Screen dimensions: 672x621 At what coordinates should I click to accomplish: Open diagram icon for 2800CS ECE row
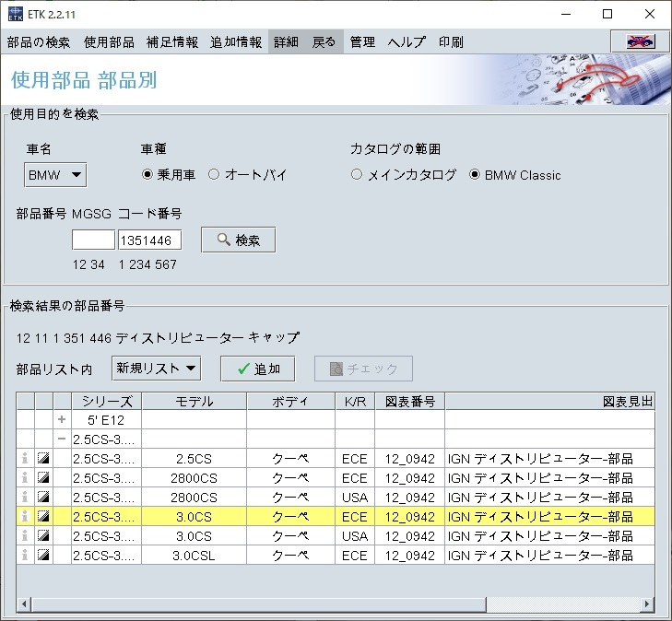pyautogui.click(x=43, y=478)
